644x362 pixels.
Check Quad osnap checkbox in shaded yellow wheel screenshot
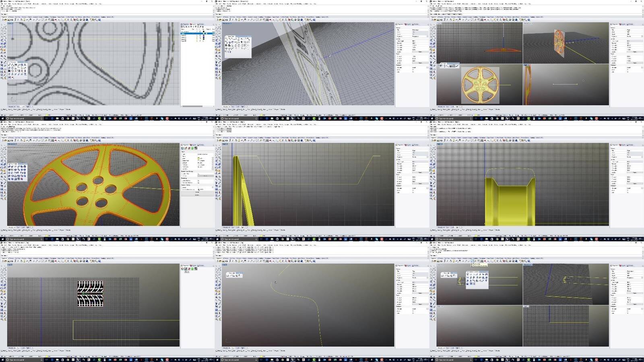pos(41,230)
